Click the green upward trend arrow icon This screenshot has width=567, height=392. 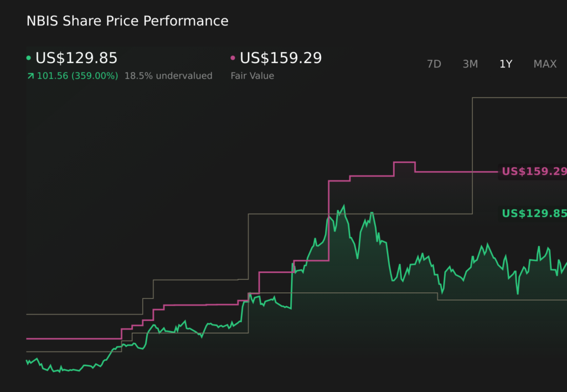point(30,76)
